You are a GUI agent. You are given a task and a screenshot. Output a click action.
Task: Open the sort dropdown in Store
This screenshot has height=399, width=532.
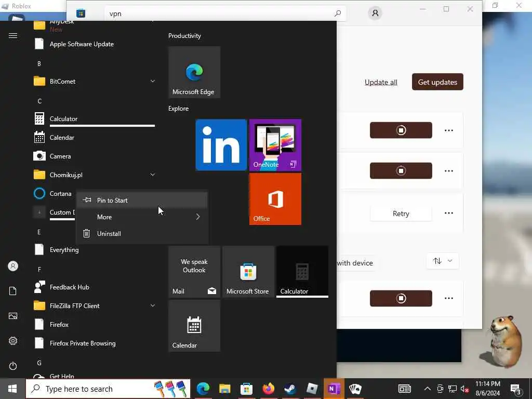pos(443,261)
